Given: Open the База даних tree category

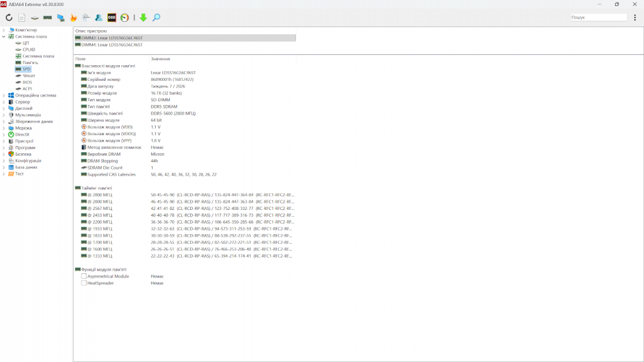Looking at the screenshot, I should (x=27, y=167).
